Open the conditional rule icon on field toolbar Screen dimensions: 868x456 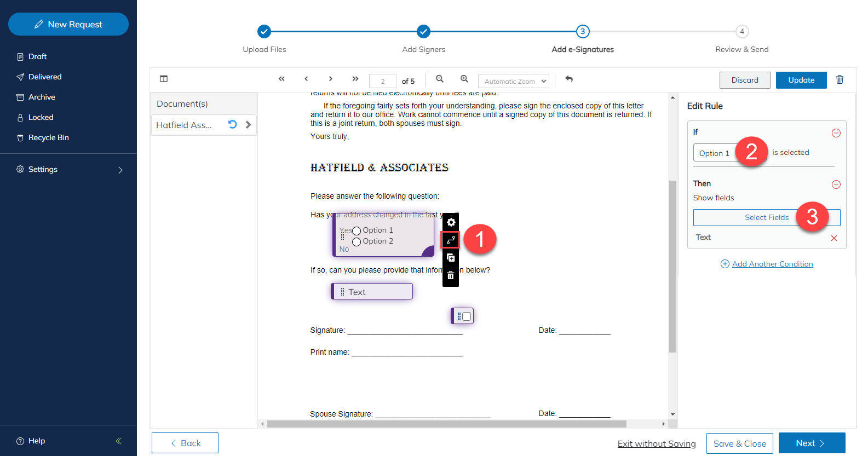point(451,240)
